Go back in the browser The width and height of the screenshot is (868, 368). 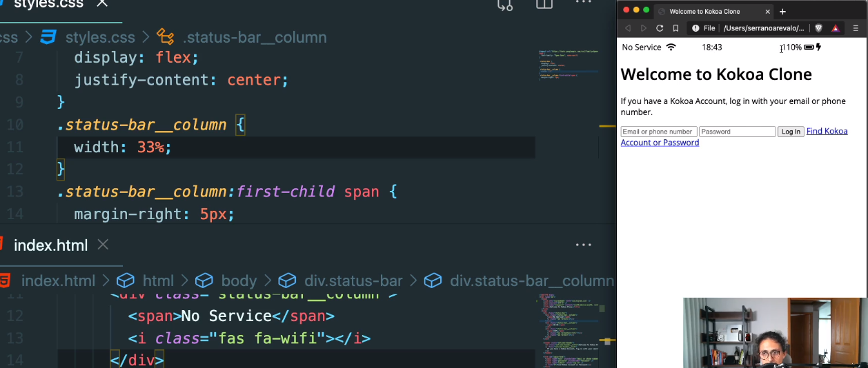[x=627, y=28]
